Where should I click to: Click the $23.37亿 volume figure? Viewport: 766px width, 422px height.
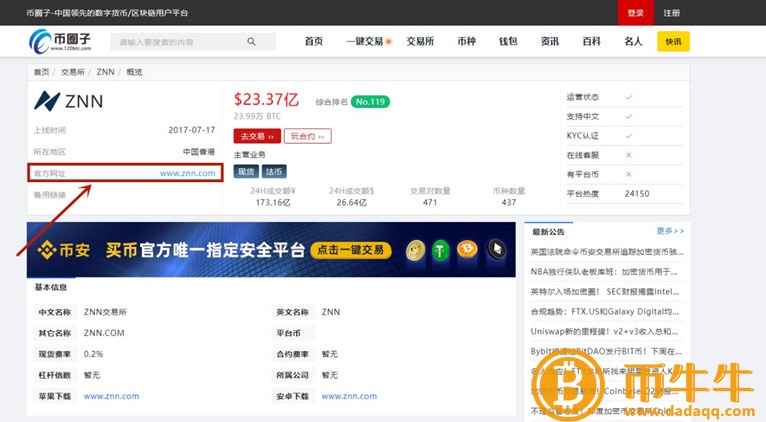[x=266, y=100]
